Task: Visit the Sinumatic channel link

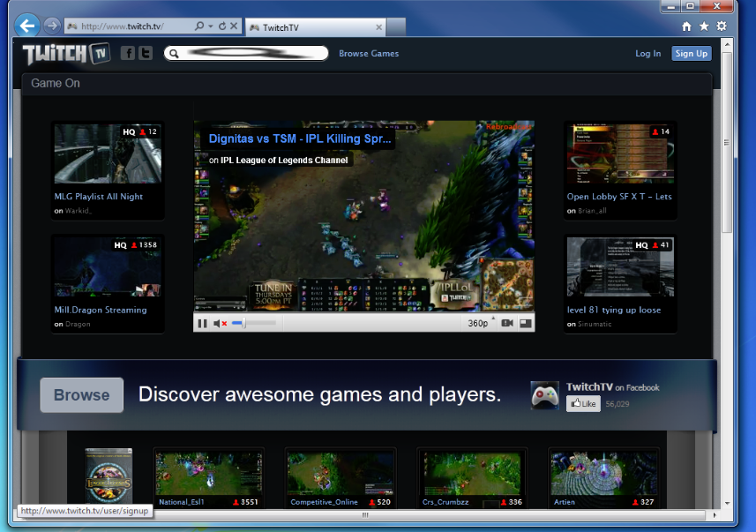Action: tap(595, 324)
